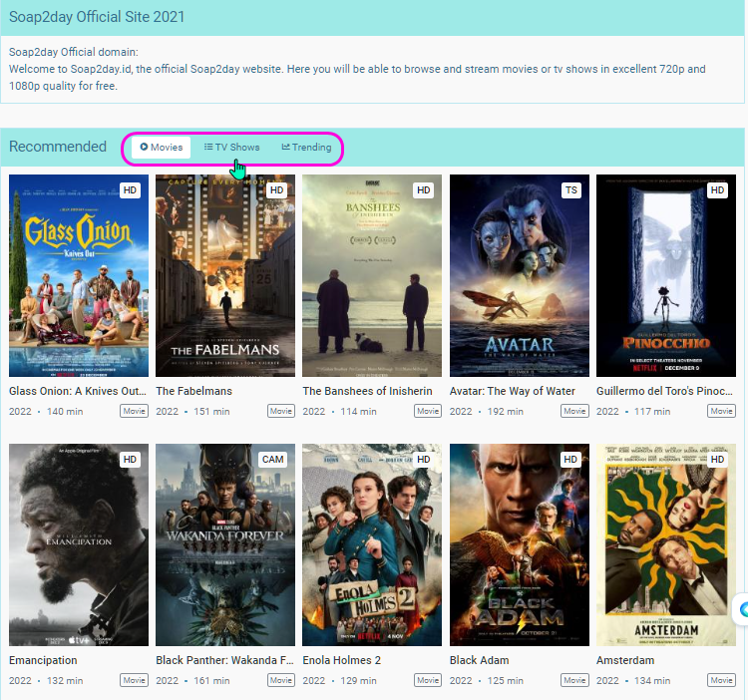Click Black Panther: Wakanda Forever title link
The image size is (748, 700).
pyautogui.click(x=224, y=660)
